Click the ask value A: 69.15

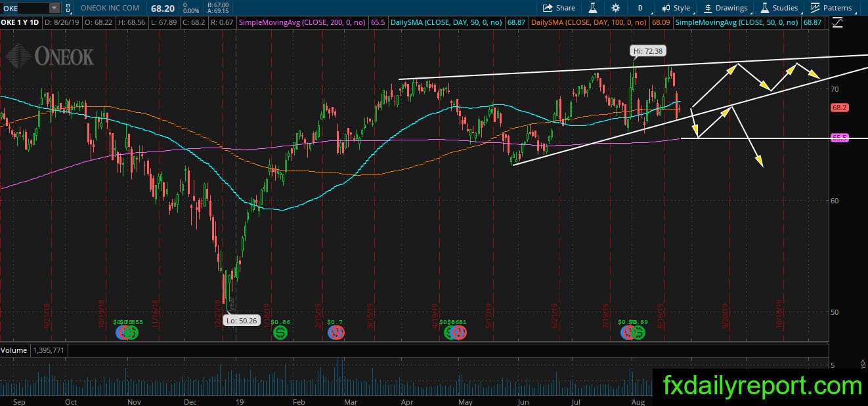tap(217, 12)
